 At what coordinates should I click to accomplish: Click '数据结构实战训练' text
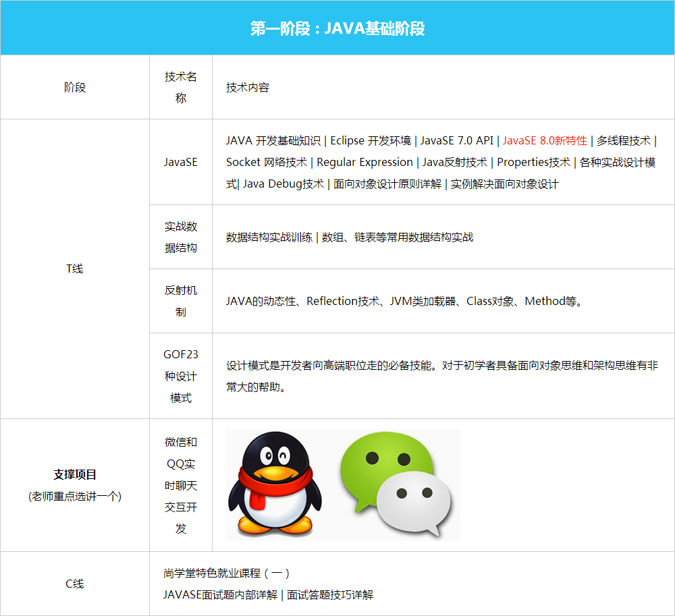(x=269, y=237)
